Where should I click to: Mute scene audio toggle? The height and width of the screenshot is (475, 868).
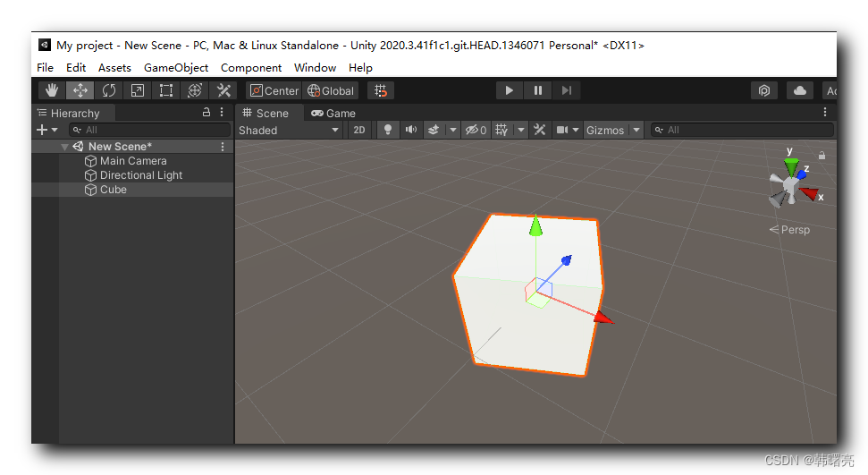410,130
